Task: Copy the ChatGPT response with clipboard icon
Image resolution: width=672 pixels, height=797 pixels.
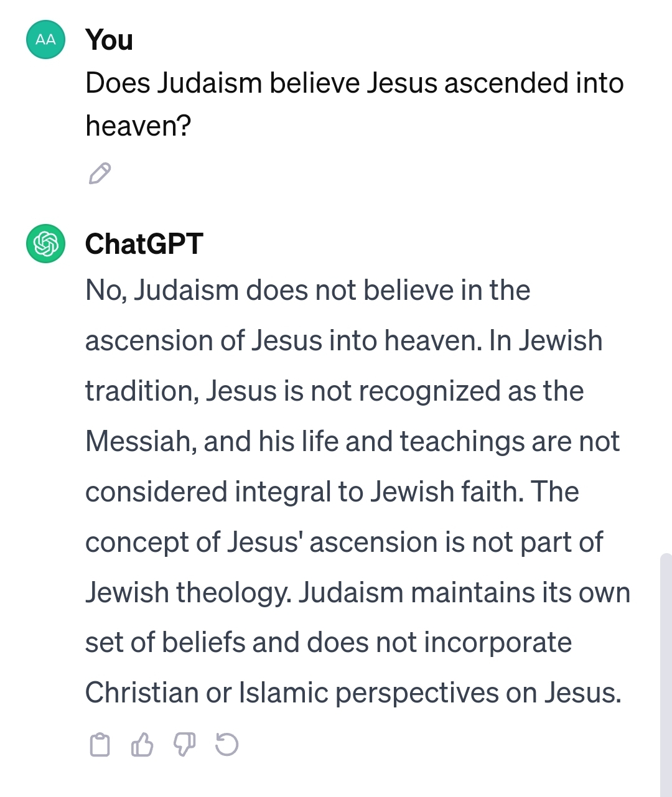Action: pos(100,745)
